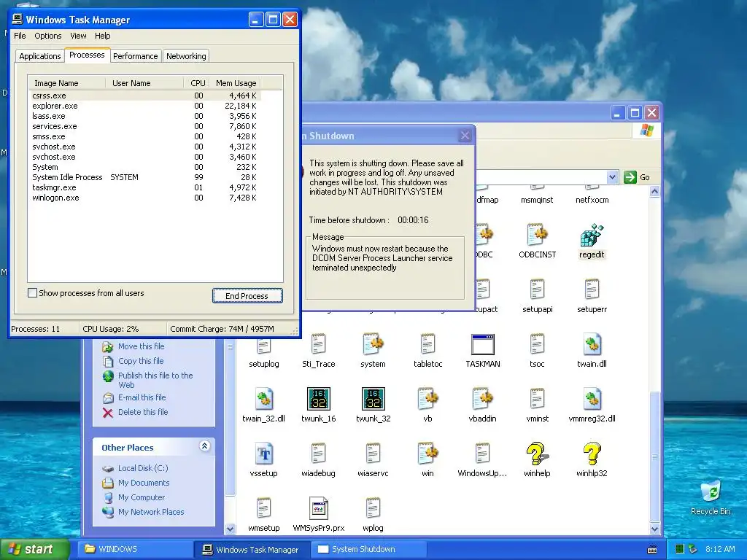Viewport: 747px width, 560px height.
Task: Click the End Process button
Action: click(247, 296)
